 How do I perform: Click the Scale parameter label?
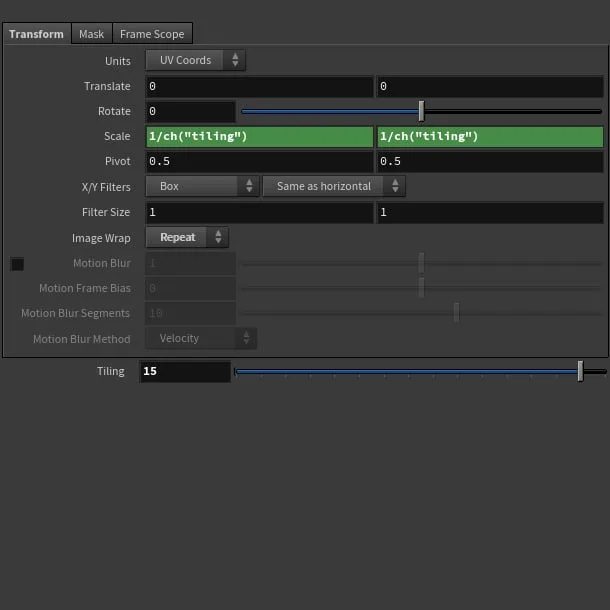tap(117, 137)
